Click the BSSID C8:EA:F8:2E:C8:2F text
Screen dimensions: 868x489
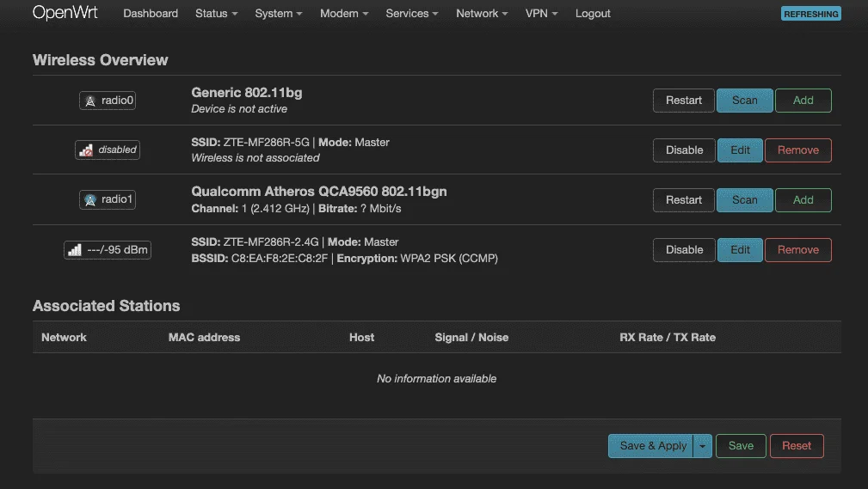tap(260, 259)
